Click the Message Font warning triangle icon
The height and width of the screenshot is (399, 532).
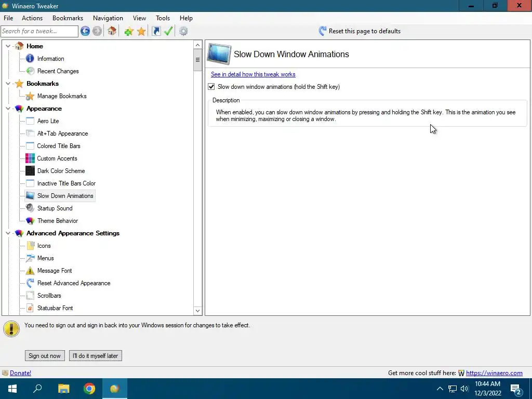30,270
